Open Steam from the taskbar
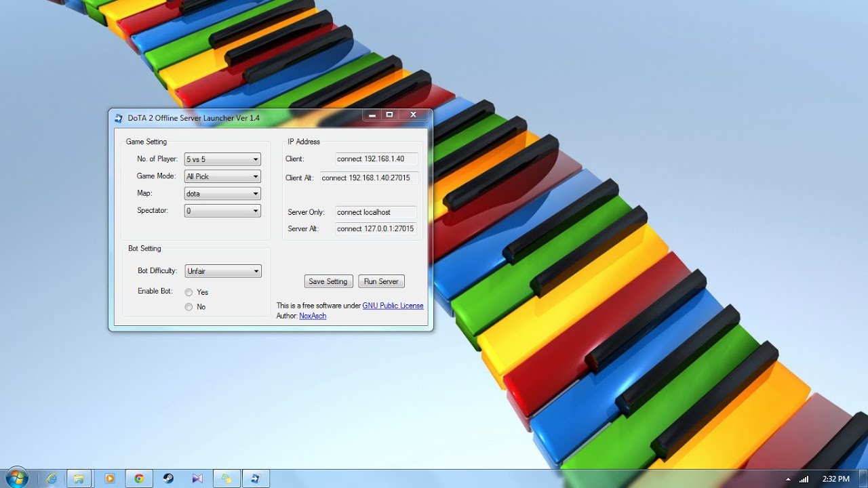 click(x=168, y=479)
